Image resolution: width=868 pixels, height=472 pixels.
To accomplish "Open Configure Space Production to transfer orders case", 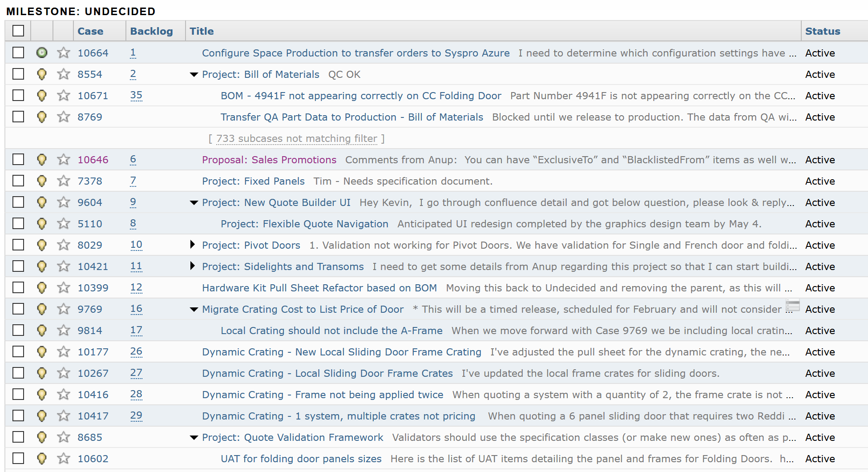I will [x=356, y=53].
